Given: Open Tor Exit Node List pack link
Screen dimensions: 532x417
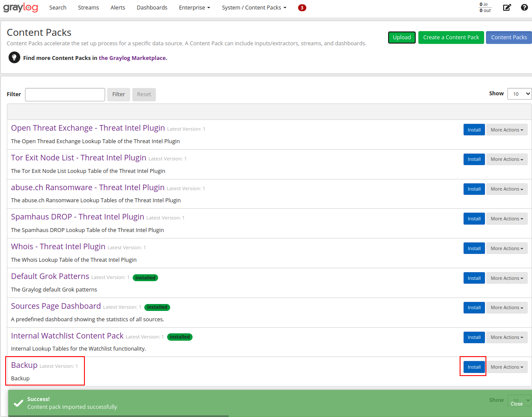Looking at the screenshot, I should (79, 158).
